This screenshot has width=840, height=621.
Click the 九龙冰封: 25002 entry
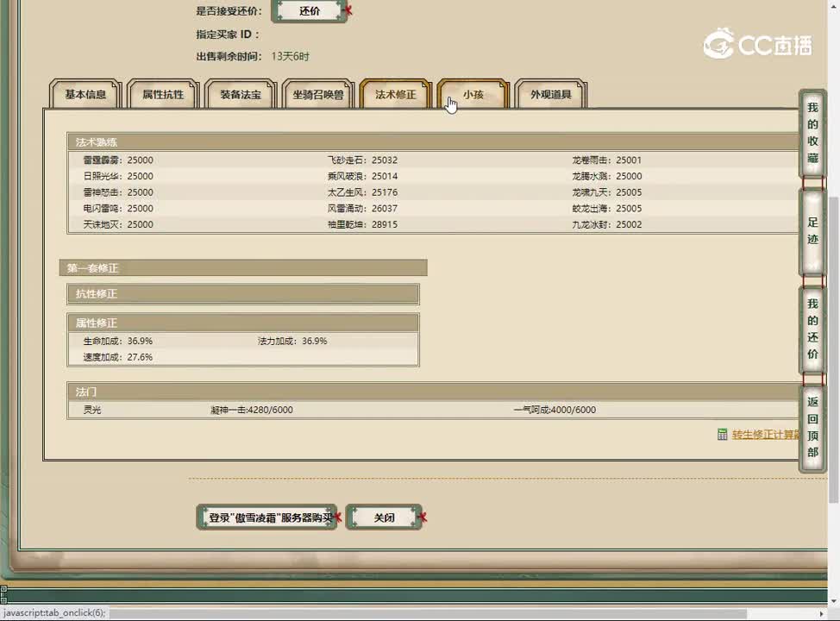tap(607, 224)
